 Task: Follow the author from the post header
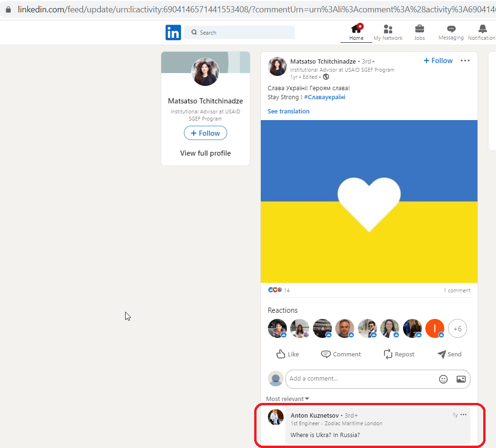[x=438, y=60]
